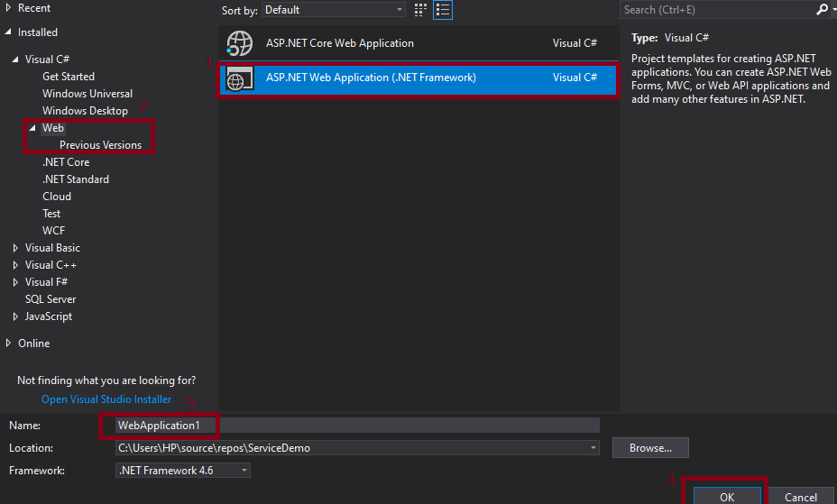Click the Browse... button
The image size is (837, 504).
click(650, 448)
